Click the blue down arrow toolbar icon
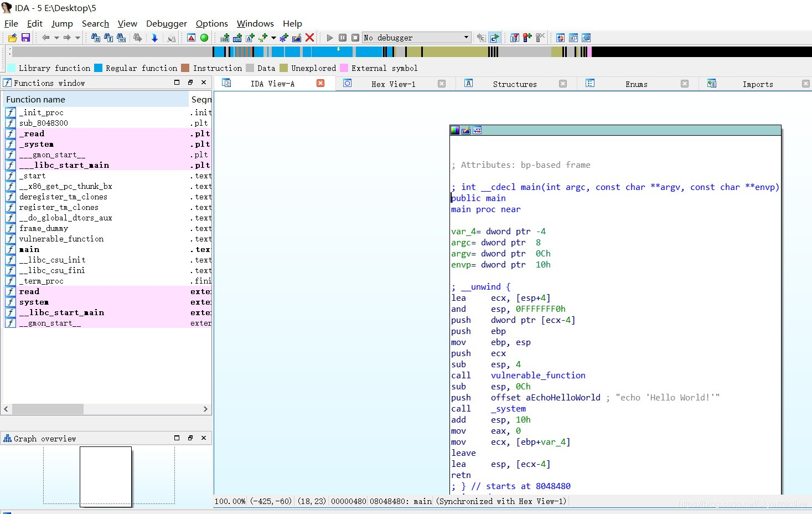The image size is (812, 514). 154,38
